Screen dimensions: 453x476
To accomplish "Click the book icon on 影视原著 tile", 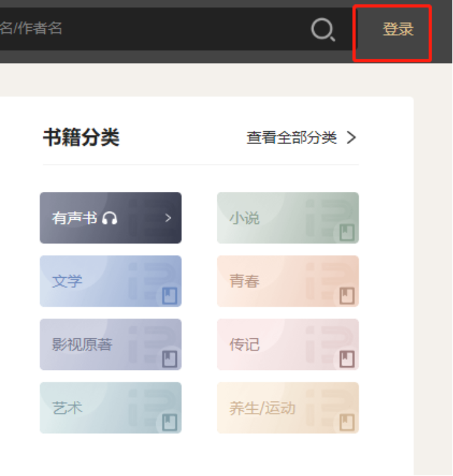I will tap(169, 359).
